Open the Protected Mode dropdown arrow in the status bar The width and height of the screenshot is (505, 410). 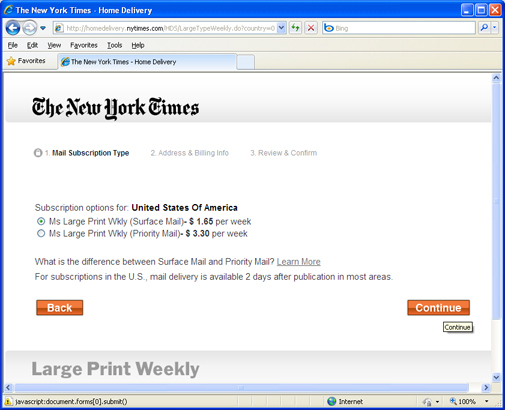pos(437,402)
